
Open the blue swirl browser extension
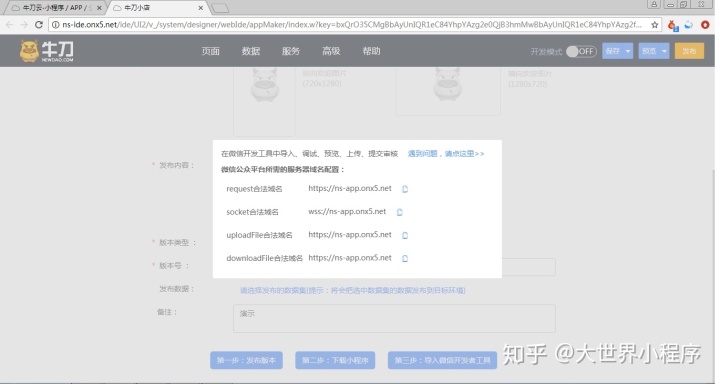(688, 25)
